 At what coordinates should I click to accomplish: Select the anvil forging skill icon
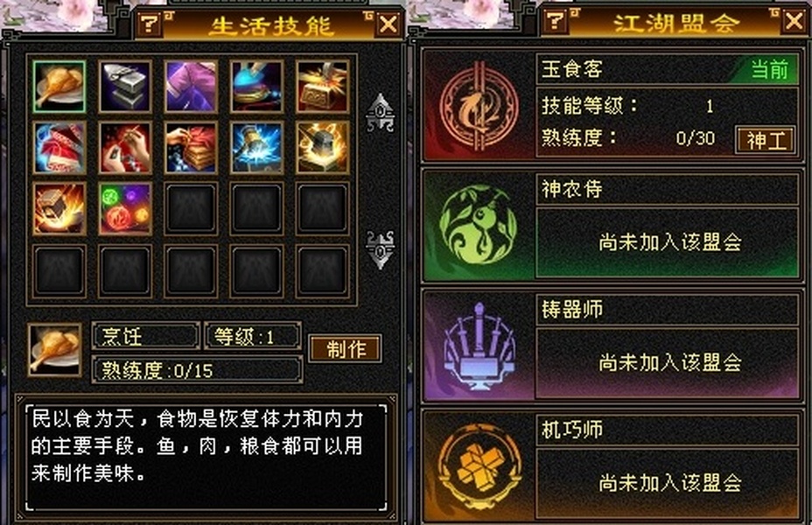[x=125, y=87]
